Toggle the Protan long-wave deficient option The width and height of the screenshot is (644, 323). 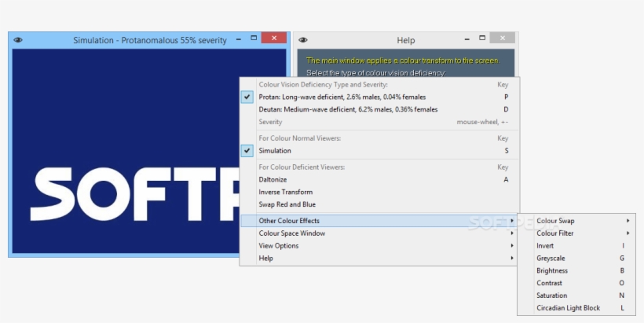[x=342, y=97]
